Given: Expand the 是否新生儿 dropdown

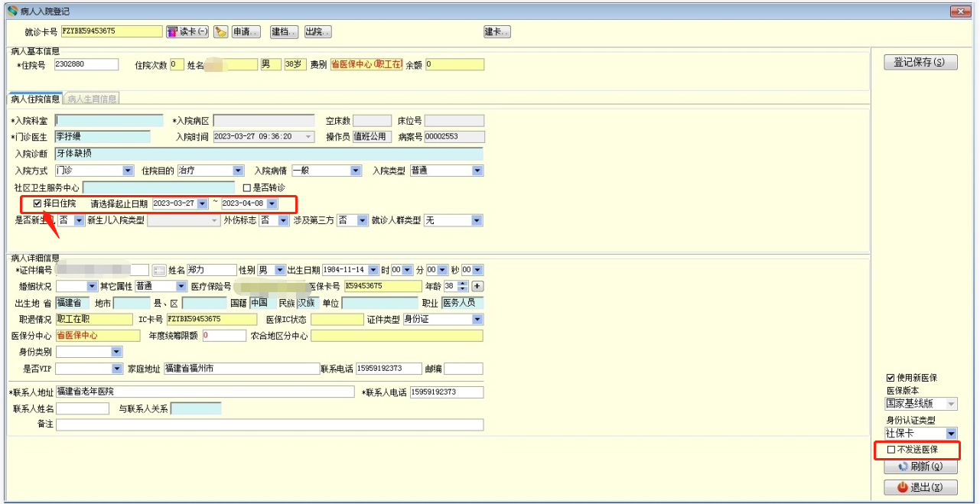Looking at the screenshot, I should (x=79, y=220).
